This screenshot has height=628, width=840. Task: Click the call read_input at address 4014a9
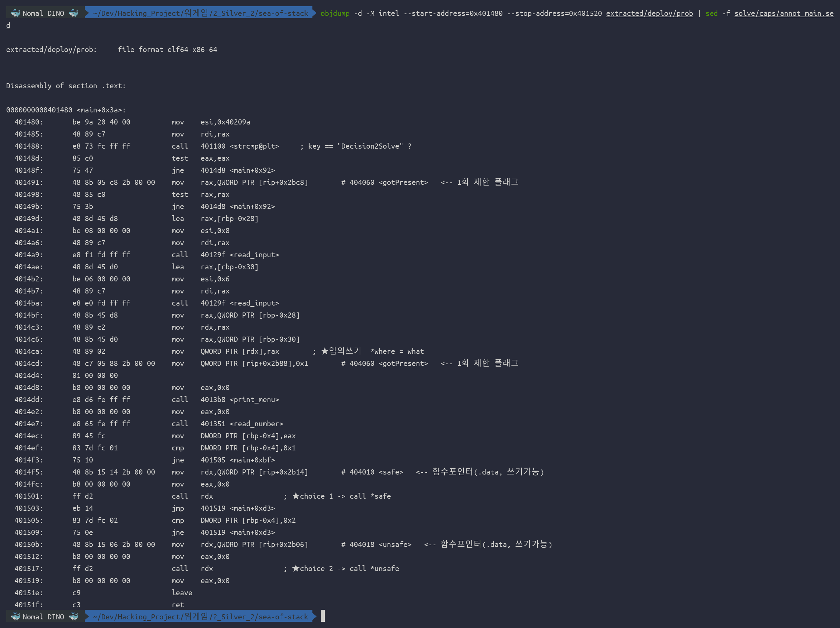point(225,255)
